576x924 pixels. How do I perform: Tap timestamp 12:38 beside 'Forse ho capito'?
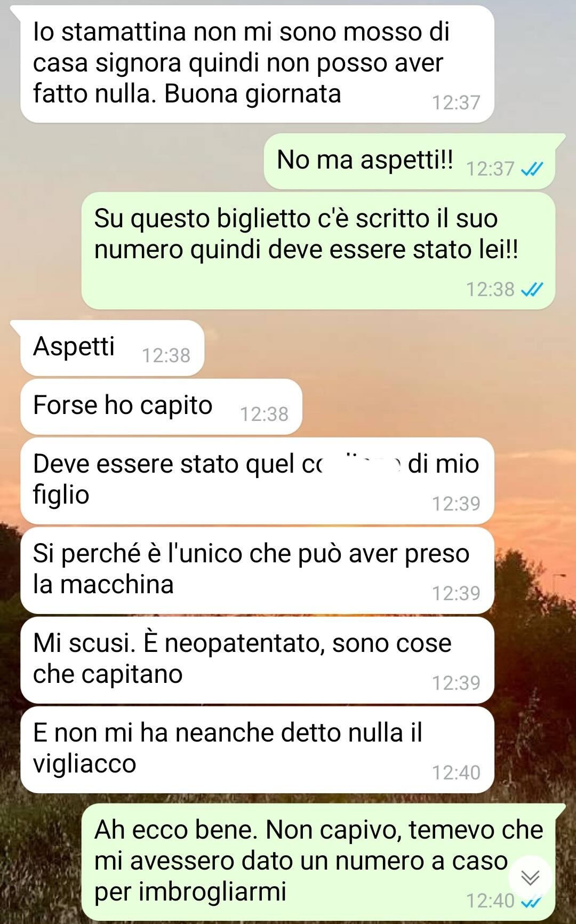click(264, 414)
